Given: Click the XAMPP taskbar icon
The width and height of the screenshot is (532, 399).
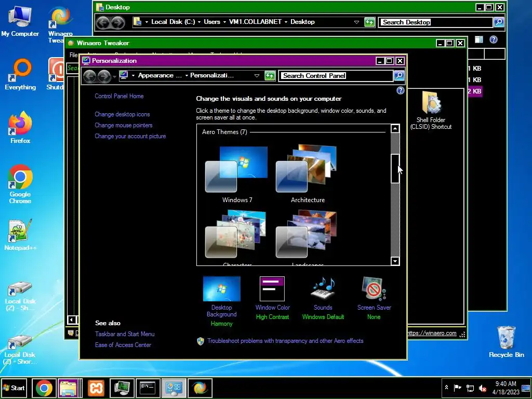Looking at the screenshot, I should click(x=96, y=388).
